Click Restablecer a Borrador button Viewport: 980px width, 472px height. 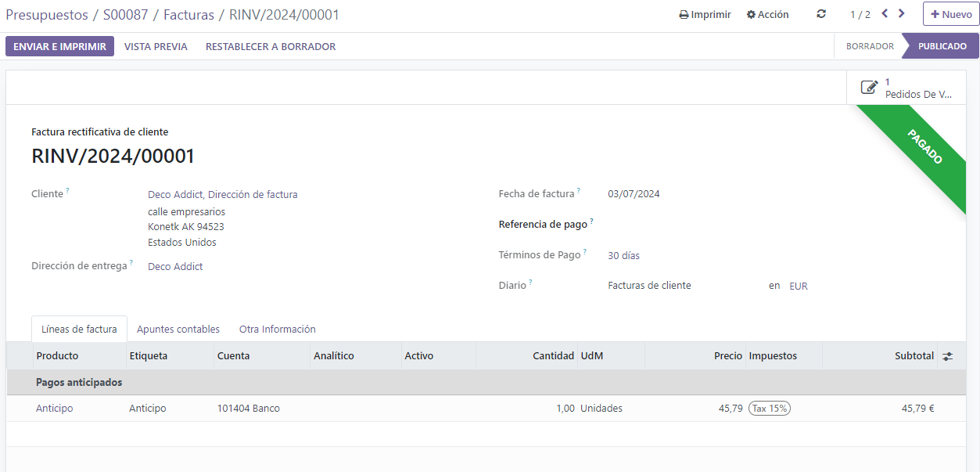point(271,47)
